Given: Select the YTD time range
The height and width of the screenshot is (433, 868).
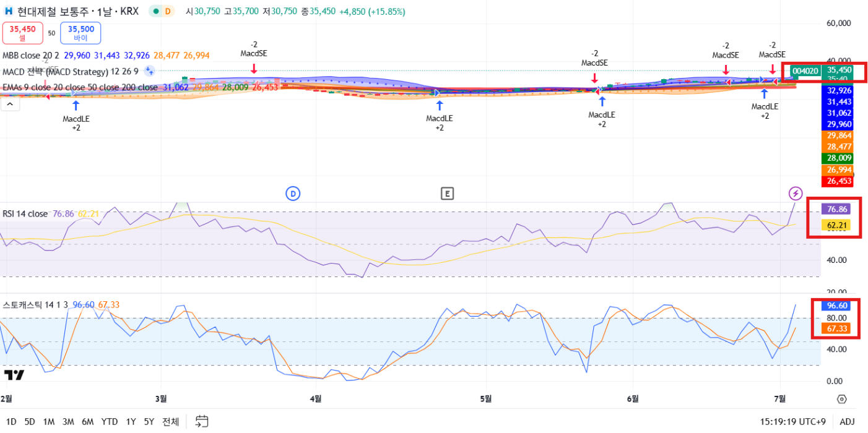Looking at the screenshot, I should [x=110, y=422].
